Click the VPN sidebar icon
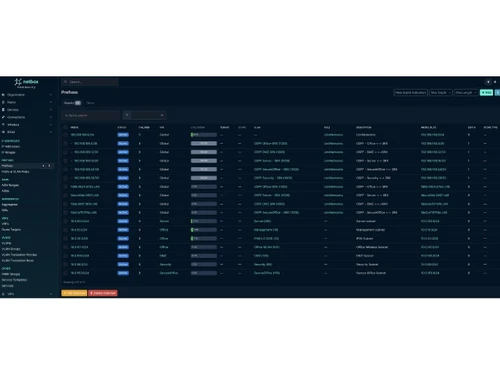This screenshot has width=500, height=375. [x=3, y=294]
